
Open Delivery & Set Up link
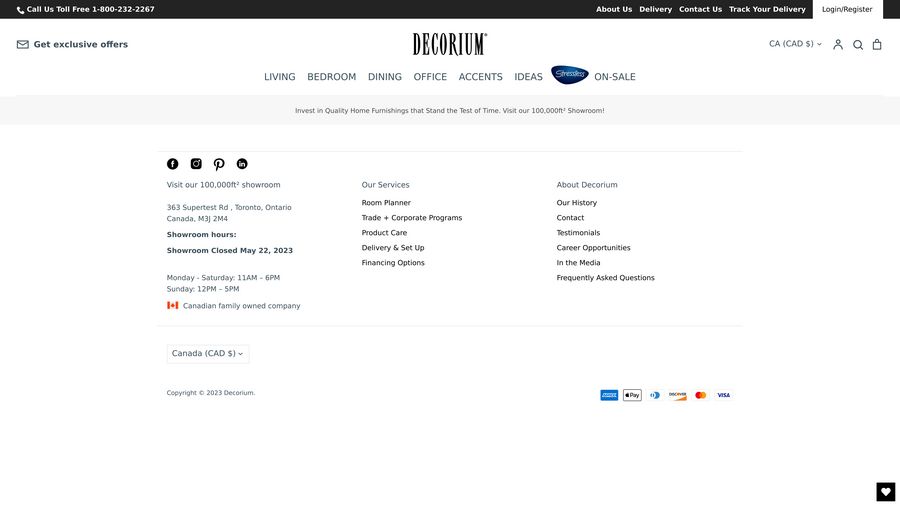pos(393,247)
